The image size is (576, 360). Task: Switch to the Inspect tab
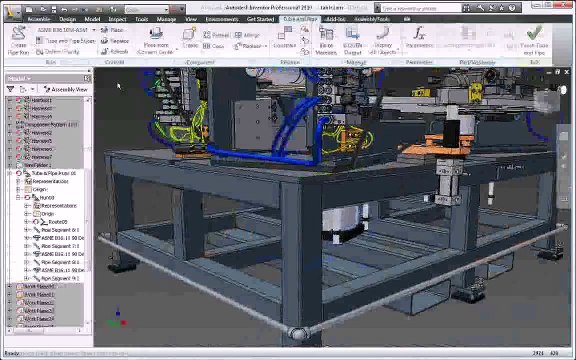click(x=117, y=19)
